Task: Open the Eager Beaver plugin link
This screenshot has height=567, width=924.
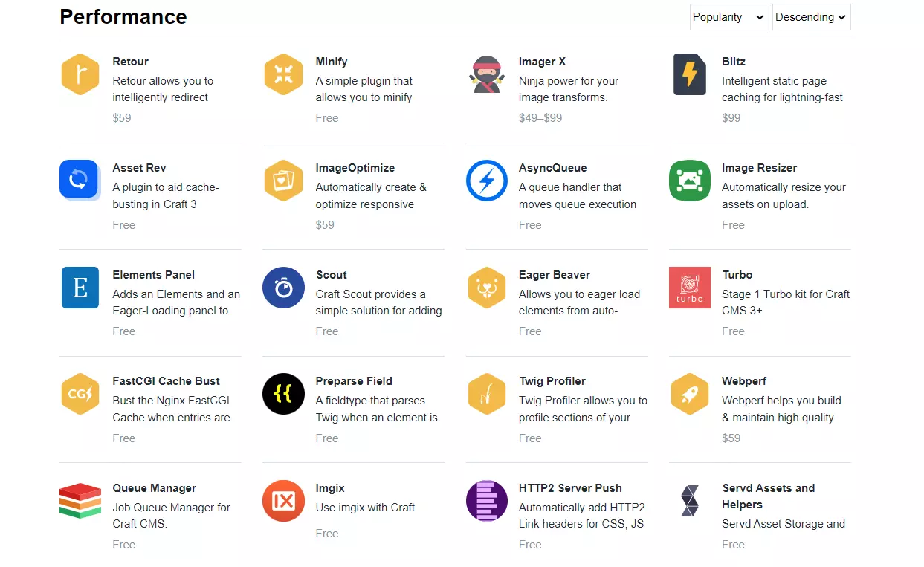Action: 555,275
